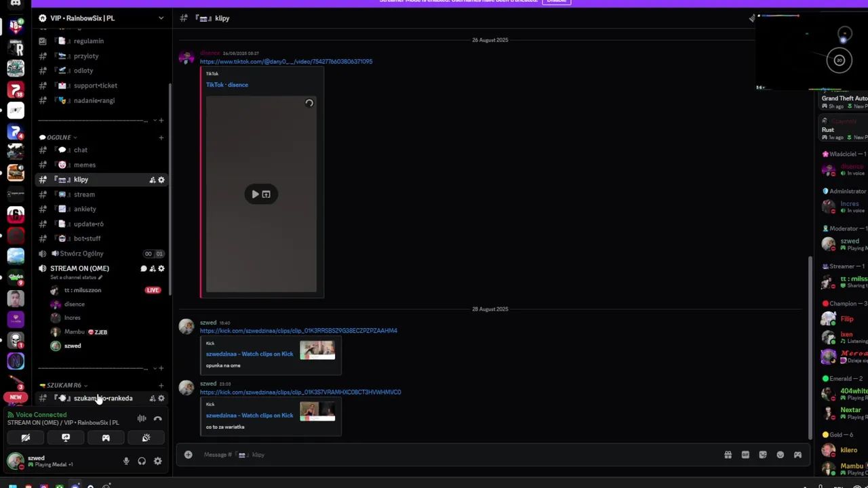This screenshot has height=488, width=868.
Task: Invite people to STREAM ON (OME)
Action: pyautogui.click(x=152, y=268)
